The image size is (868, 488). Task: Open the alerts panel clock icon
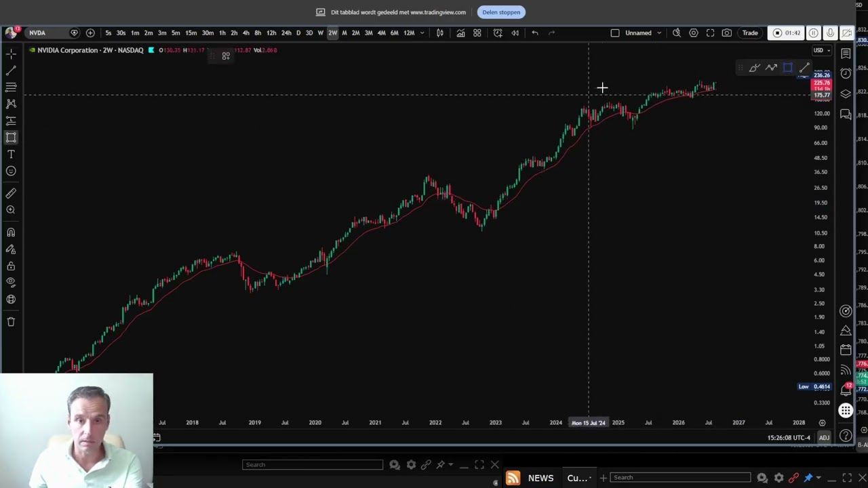click(x=846, y=73)
